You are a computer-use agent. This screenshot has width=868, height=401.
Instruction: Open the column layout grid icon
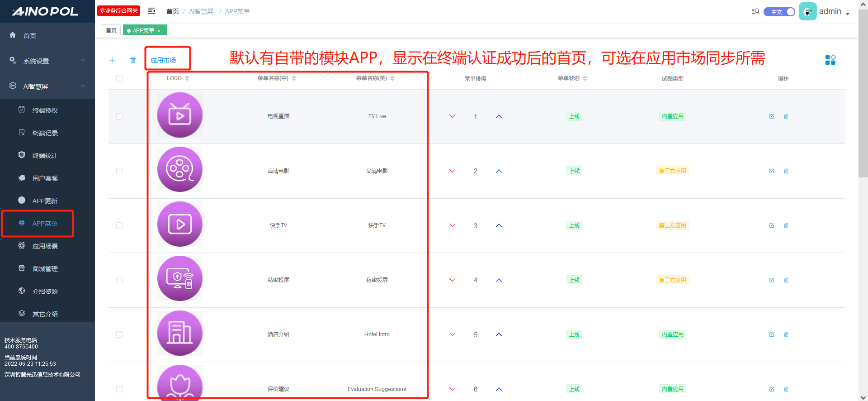pyautogui.click(x=830, y=60)
